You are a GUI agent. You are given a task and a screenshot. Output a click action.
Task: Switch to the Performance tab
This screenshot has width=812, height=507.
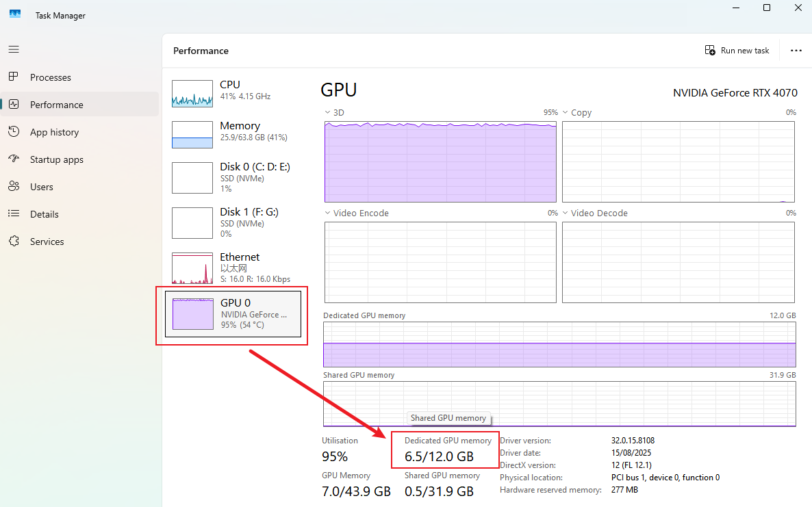pos(56,105)
